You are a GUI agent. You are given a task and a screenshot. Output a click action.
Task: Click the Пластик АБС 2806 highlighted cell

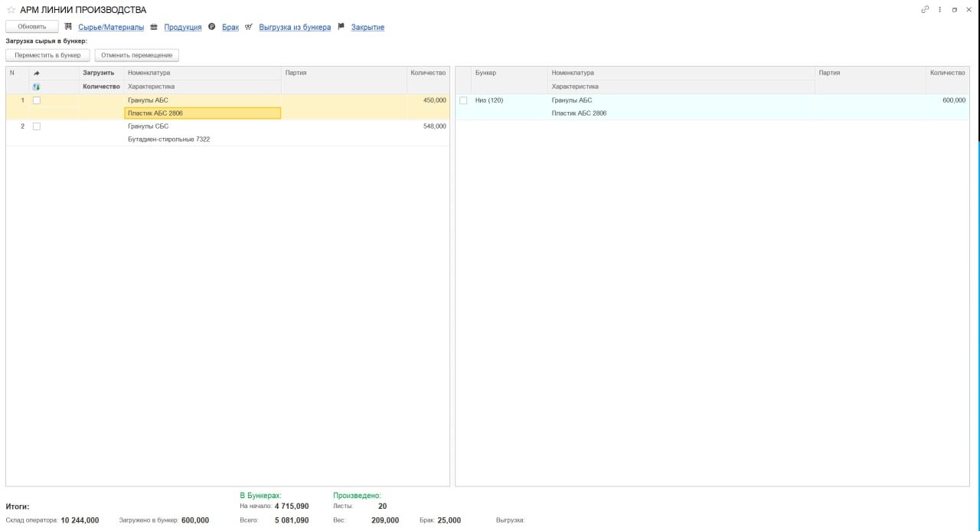coord(203,113)
